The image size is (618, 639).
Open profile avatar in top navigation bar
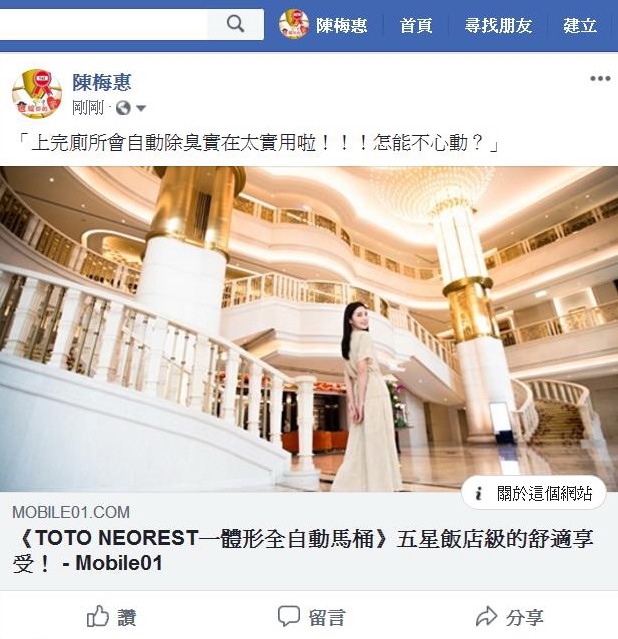tap(294, 24)
